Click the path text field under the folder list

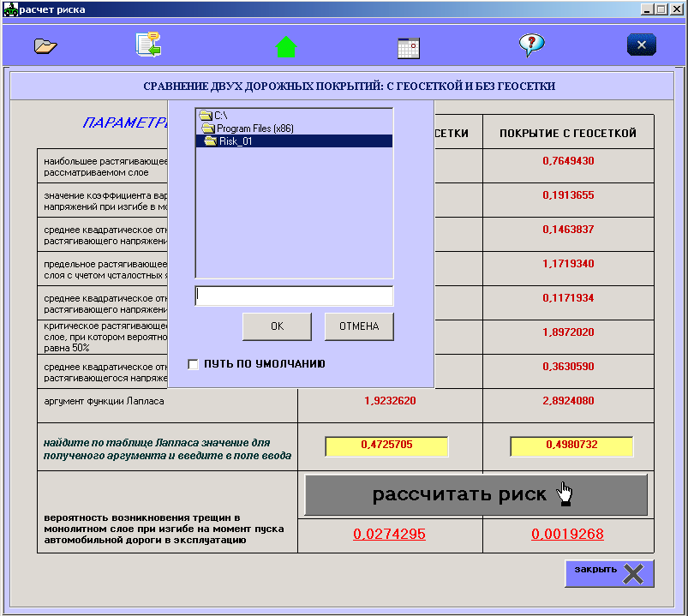click(x=294, y=296)
